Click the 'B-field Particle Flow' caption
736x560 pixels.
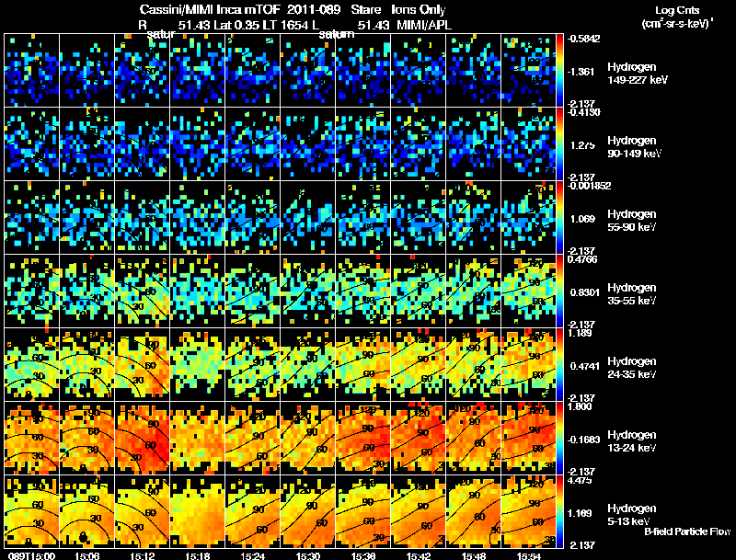coord(687,531)
